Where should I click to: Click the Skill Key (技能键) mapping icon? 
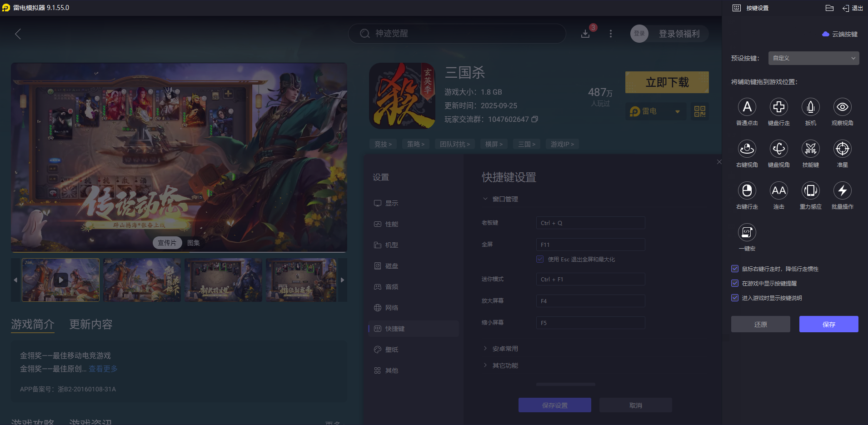[x=810, y=149]
